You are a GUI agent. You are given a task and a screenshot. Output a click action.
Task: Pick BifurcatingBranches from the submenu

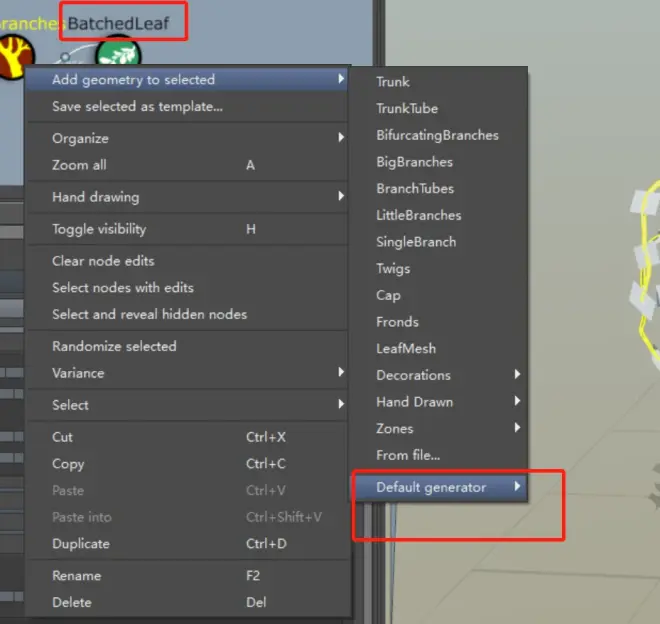point(437,135)
